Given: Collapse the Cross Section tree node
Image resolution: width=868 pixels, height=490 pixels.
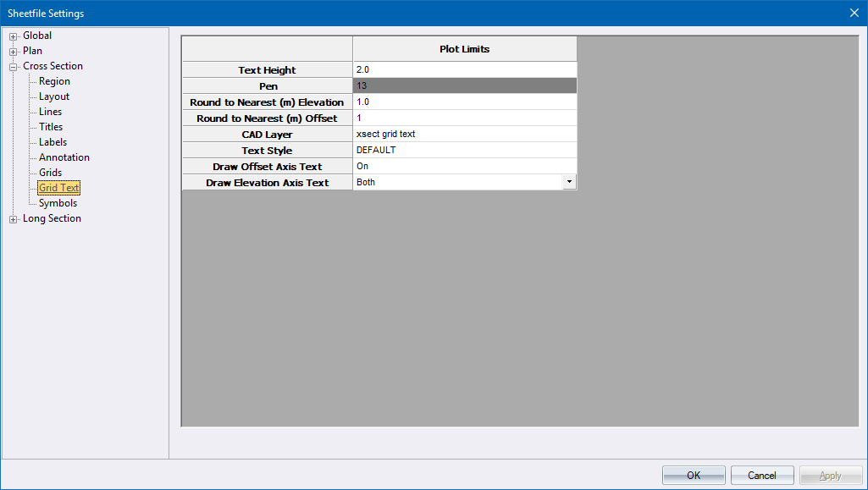Looking at the screenshot, I should tap(14, 67).
